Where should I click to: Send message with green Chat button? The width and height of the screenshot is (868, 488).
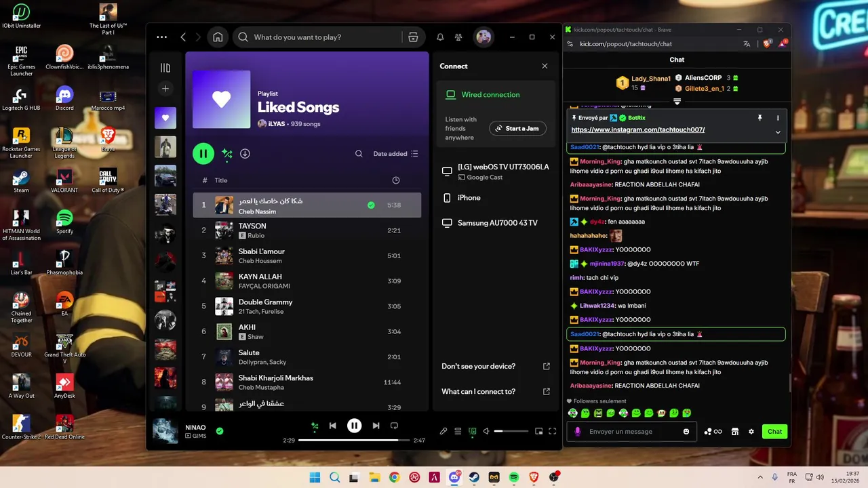pos(774,432)
